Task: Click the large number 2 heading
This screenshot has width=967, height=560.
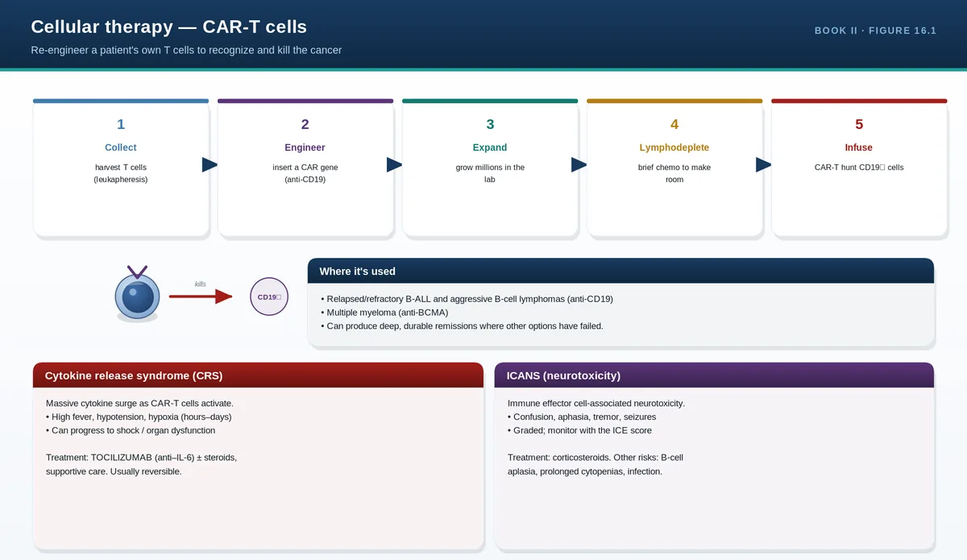Action: (x=305, y=124)
